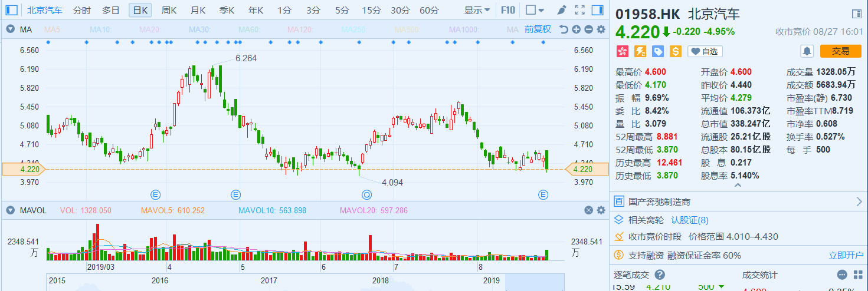Open the 成交统计 trade statistics tab
This screenshot has width=868, height=291.
coord(760,275)
